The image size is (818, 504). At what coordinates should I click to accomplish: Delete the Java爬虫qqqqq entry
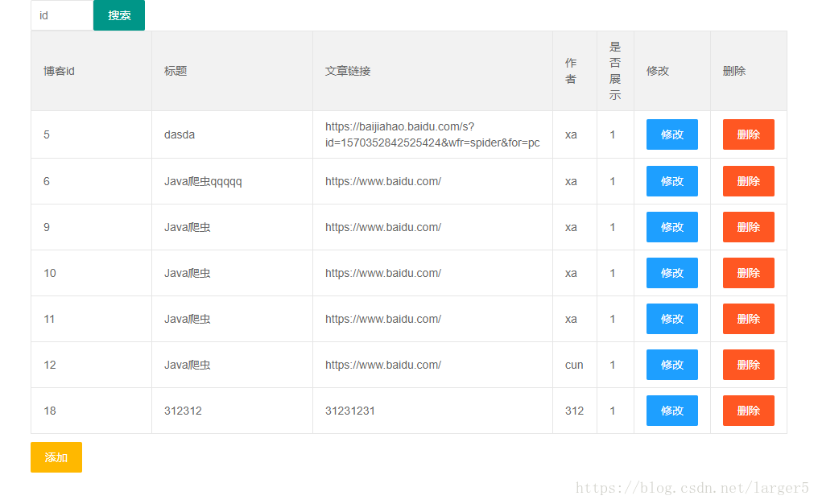pos(748,180)
